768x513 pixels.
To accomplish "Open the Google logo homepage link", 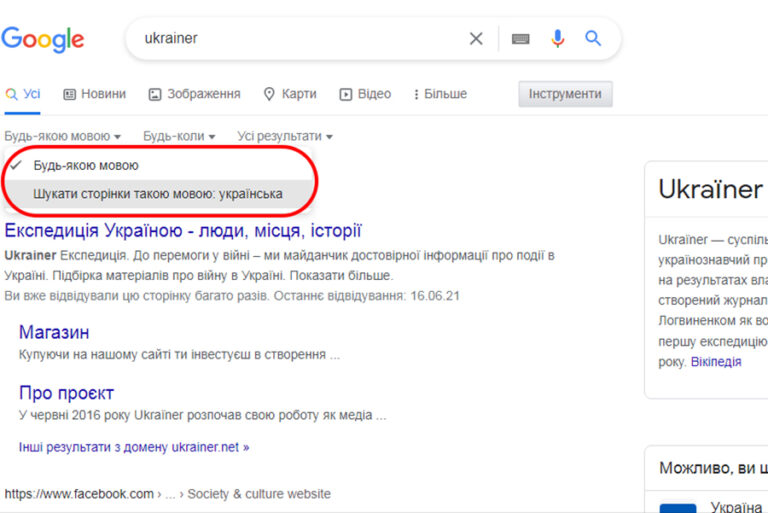I will tap(43, 39).
